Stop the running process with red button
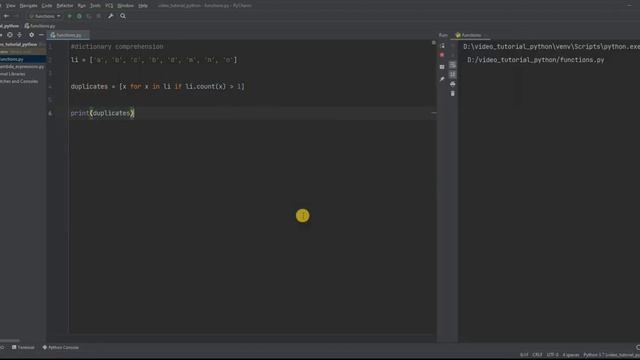The height and width of the screenshot is (360, 640). 442,55
